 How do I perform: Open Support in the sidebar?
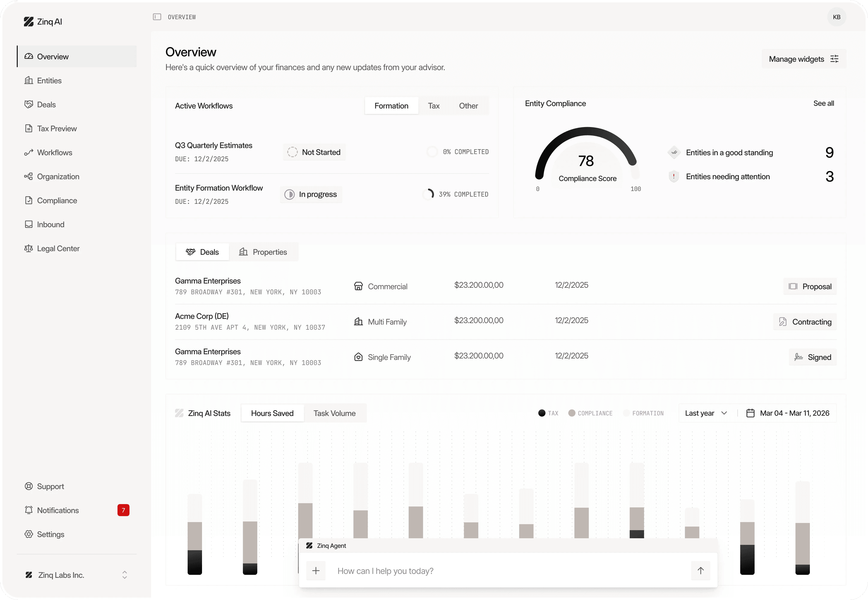click(77, 486)
